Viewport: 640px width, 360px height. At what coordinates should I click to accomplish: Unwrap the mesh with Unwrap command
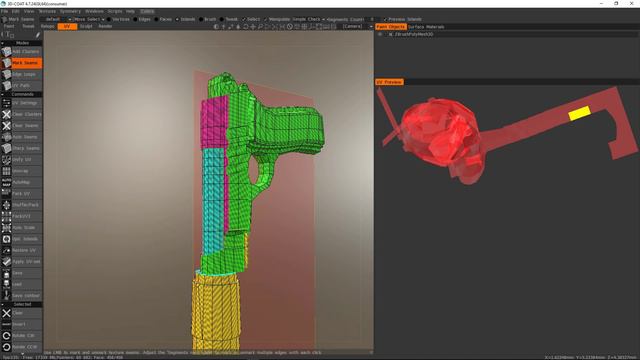22,171
